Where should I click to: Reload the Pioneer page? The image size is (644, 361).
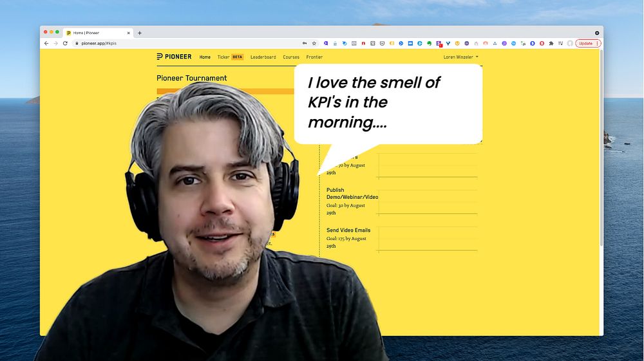pyautogui.click(x=65, y=43)
